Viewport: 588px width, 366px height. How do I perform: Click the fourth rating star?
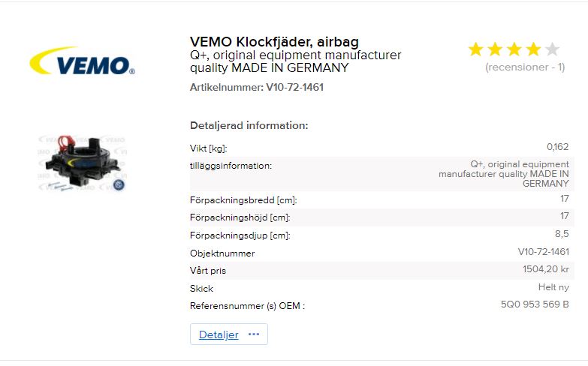click(533, 50)
